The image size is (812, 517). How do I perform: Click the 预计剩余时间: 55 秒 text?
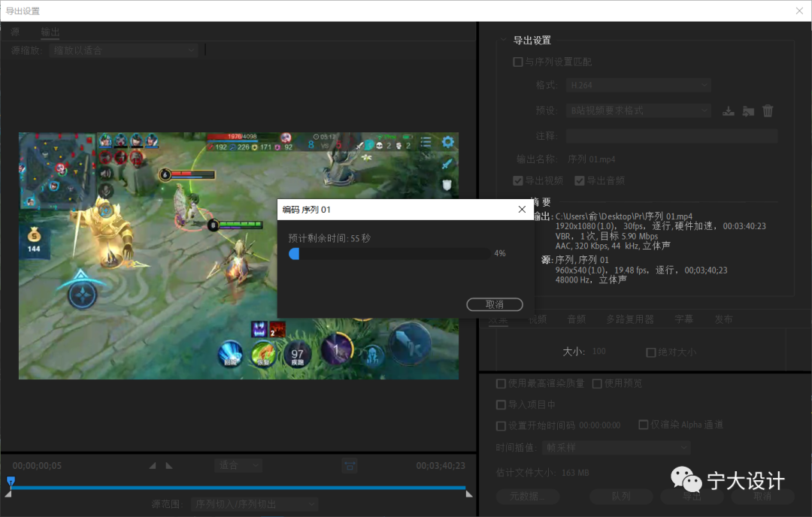tap(329, 238)
